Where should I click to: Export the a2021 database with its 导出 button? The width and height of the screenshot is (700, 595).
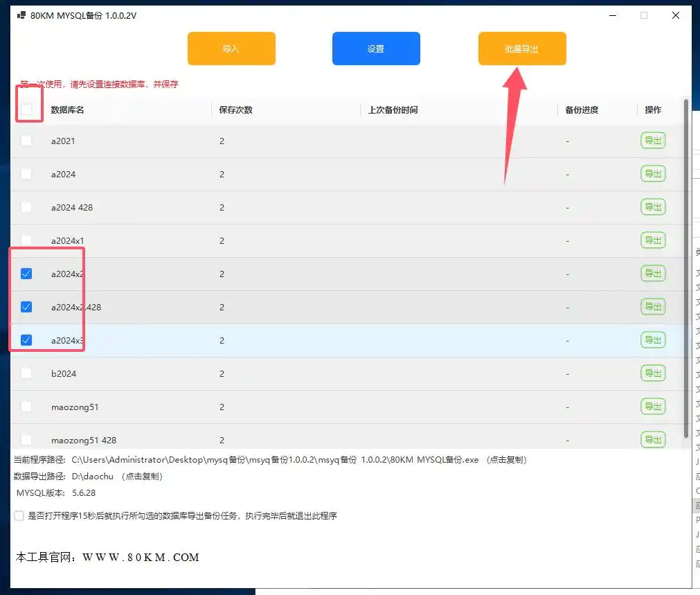click(653, 141)
